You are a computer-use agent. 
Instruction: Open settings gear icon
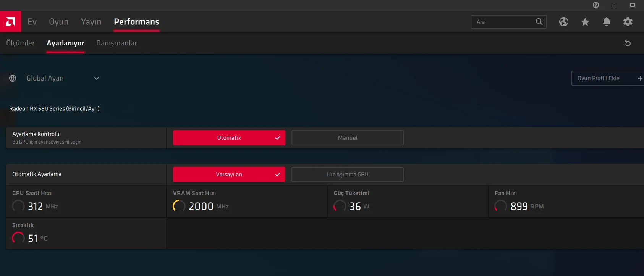click(628, 22)
